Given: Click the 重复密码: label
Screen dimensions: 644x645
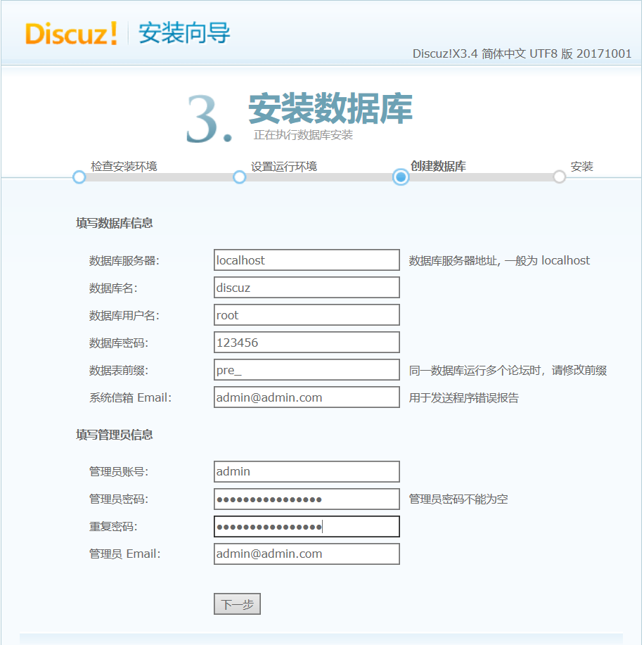Looking at the screenshot, I should click(x=113, y=527).
